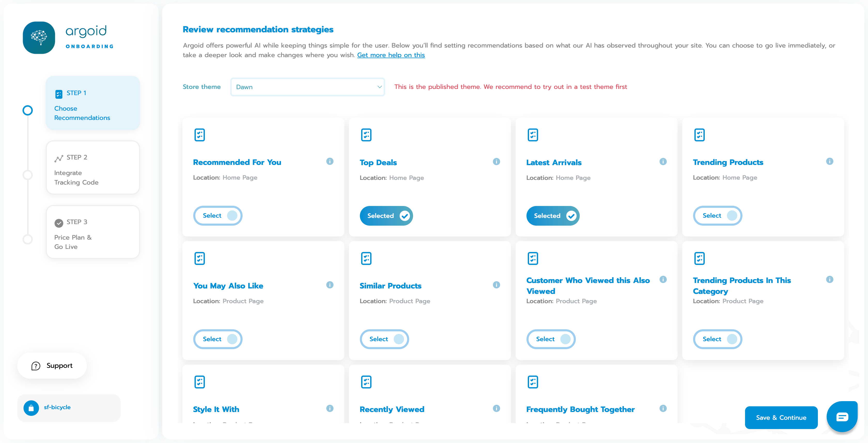Click the Support button
This screenshot has width=868, height=443.
click(x=52, y=366)
